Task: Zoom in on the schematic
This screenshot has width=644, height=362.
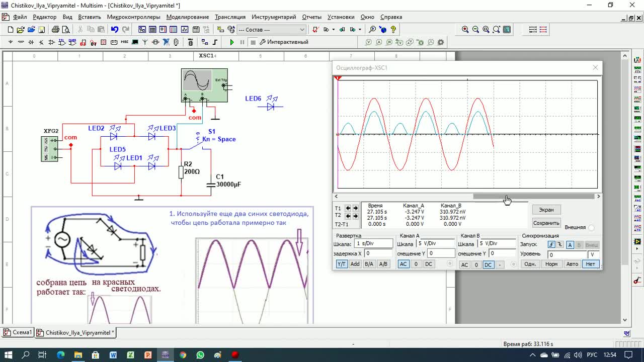Action: [x=465, y=29]
